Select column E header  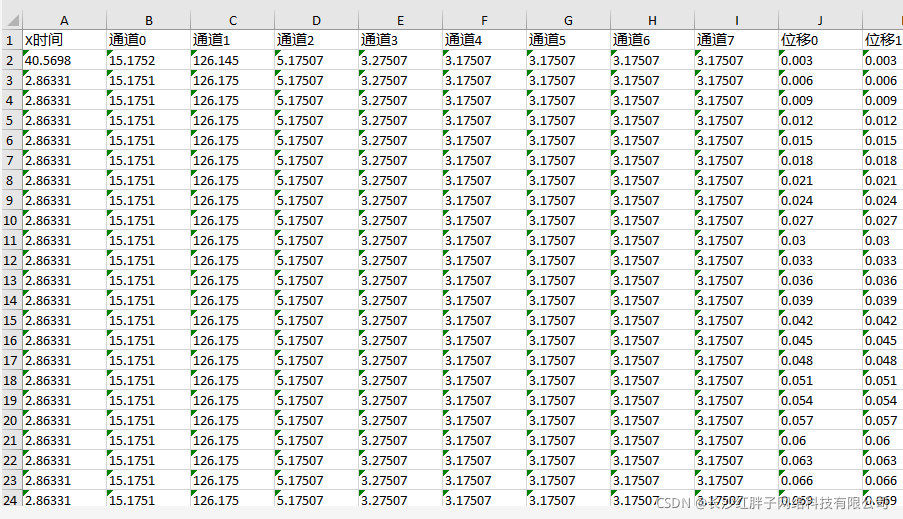tap(400, 21)
